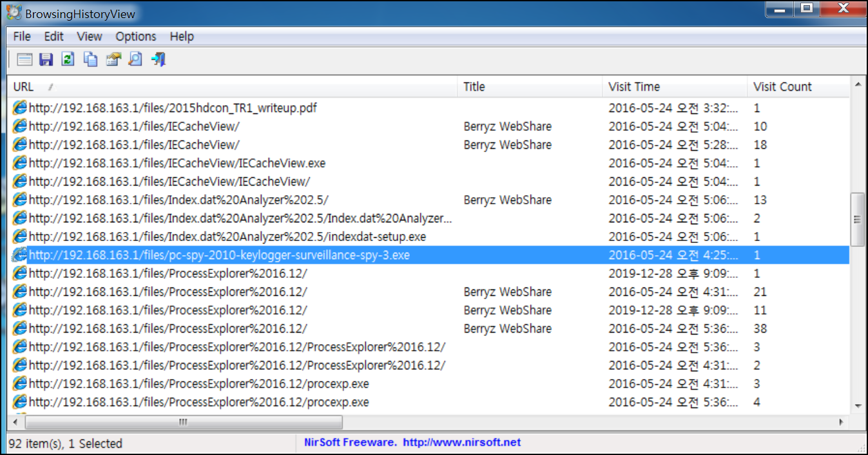The height and width of the screenshot is (455, 868).
Task: Select nested ProcessExplorer%2016.12/ProcessExplorer%2016.12/ URL with count 3
Action: (x=237, y=347)
